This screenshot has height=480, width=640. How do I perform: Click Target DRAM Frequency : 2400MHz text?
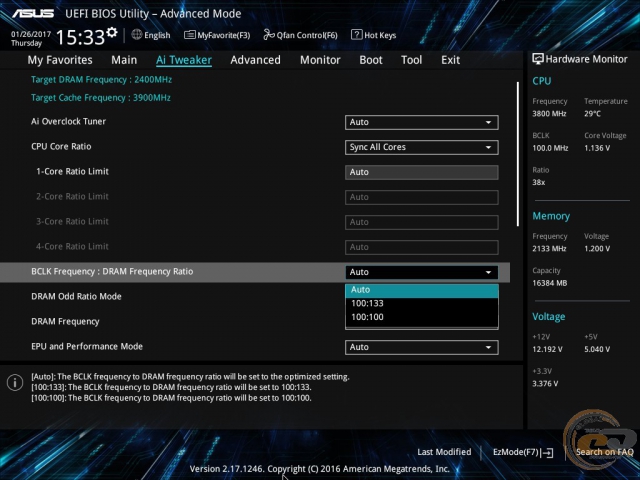click(102, 80)
